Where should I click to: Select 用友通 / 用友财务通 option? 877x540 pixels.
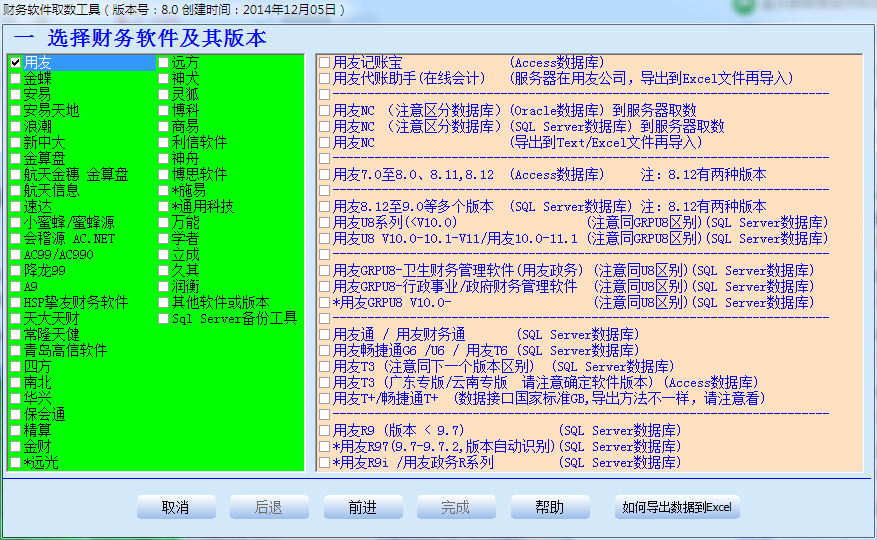click(324, 335)
